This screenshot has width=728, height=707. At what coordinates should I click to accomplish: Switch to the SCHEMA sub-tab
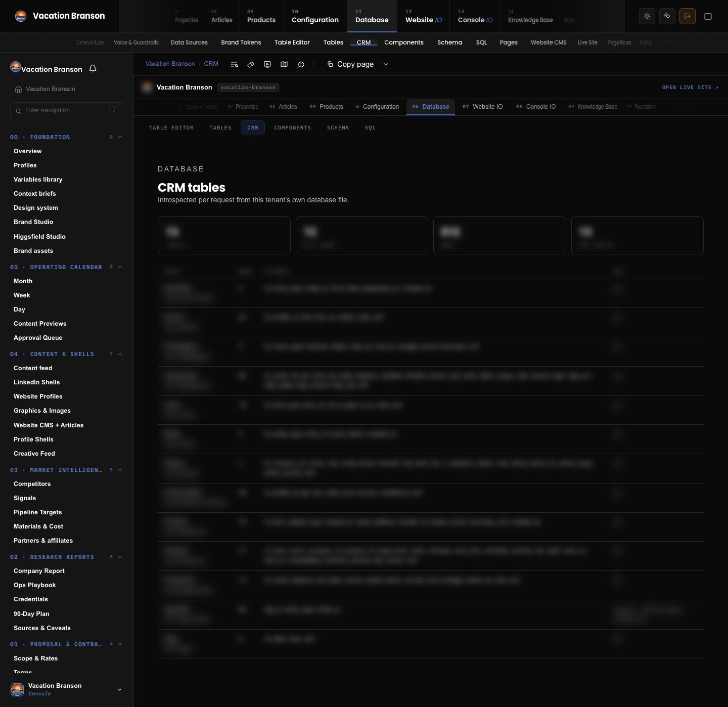click(x=338, y=128)
